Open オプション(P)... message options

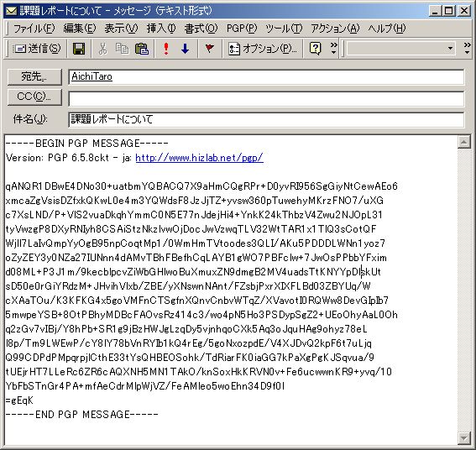[263, 49]
